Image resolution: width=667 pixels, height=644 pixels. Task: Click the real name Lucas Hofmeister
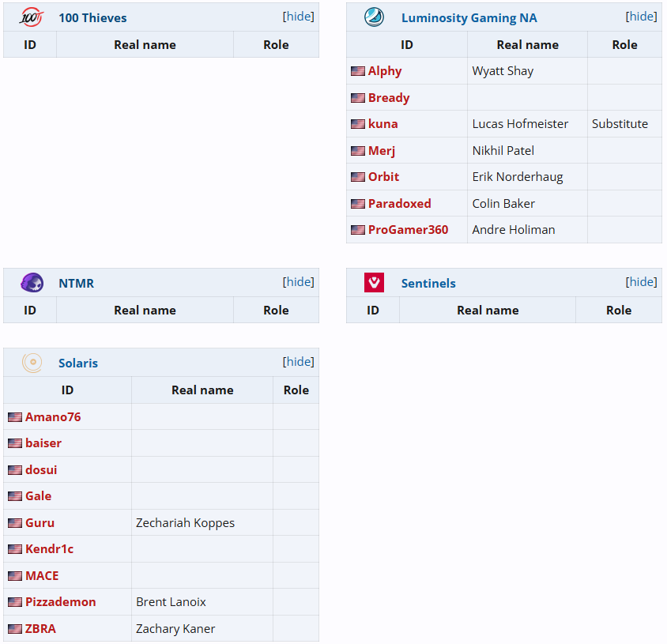pos(520,124)
